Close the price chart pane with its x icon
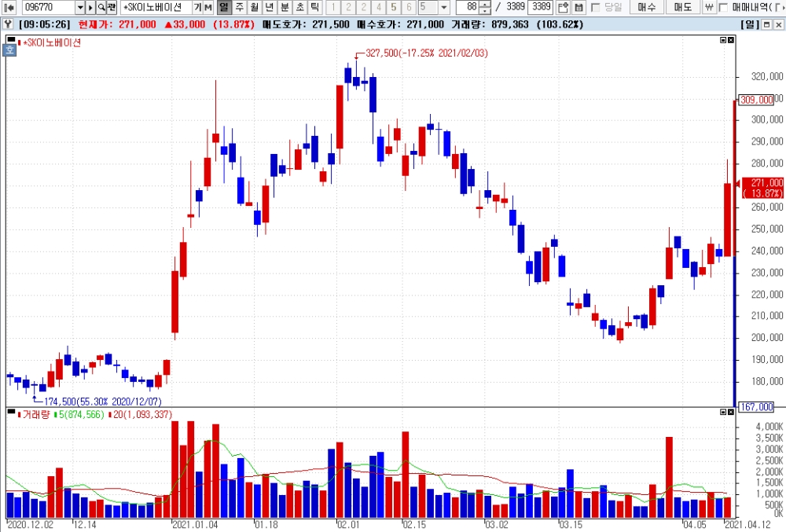Viewport: 786px width, 532px height. [x=731, y=40]
